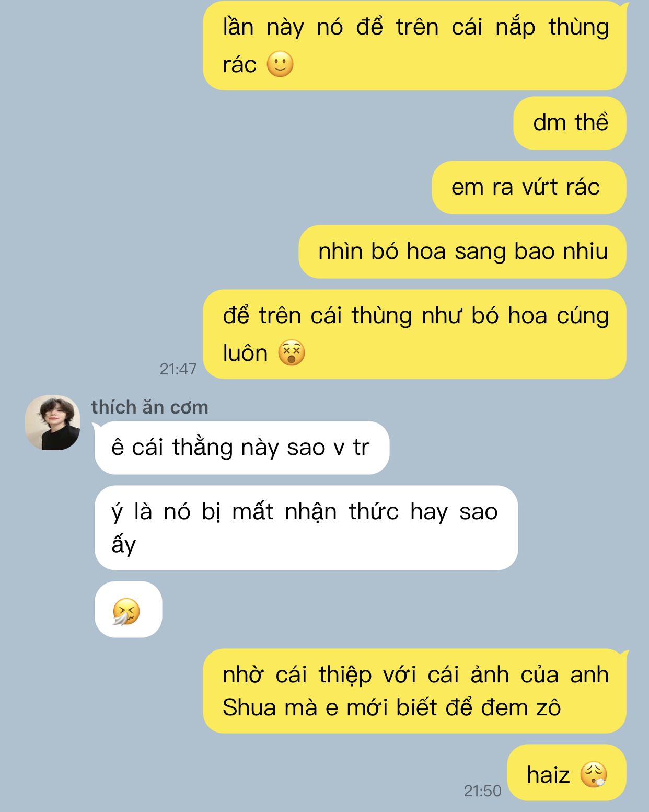Tap the dizzy face emoji after 'luôn'
Viewport: 649px width, 812px height.
[x=292, y=353]
